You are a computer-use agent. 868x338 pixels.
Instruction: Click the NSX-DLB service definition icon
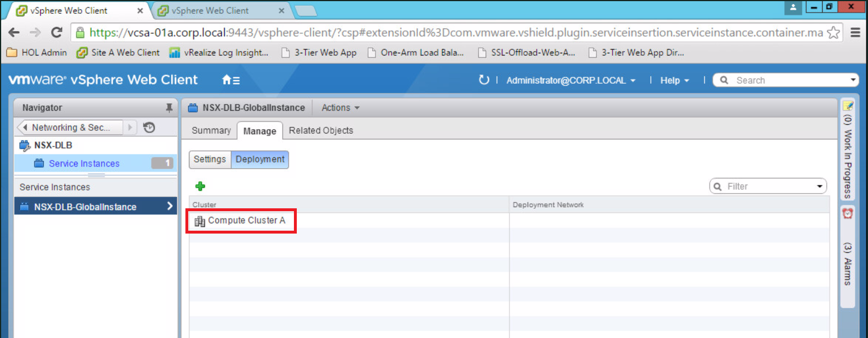click(25, 145)
